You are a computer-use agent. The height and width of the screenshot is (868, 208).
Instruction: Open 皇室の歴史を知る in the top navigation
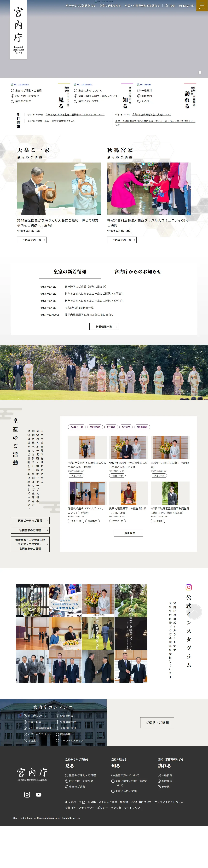(x=110, y=6)
